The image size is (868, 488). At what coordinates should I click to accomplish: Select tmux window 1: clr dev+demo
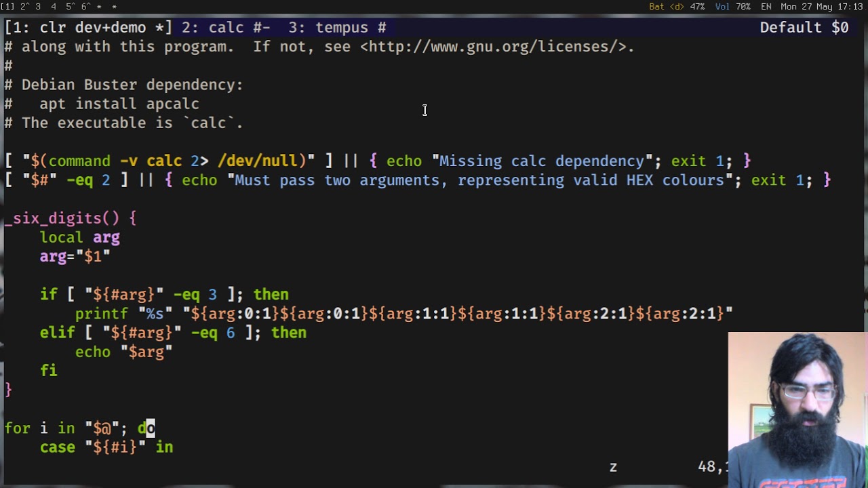point(88,28)
